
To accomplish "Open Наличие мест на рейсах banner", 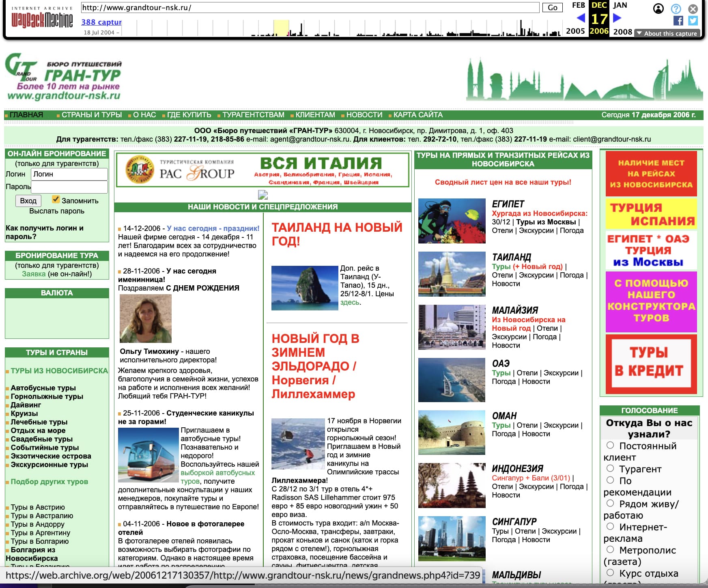I will 651,174.
